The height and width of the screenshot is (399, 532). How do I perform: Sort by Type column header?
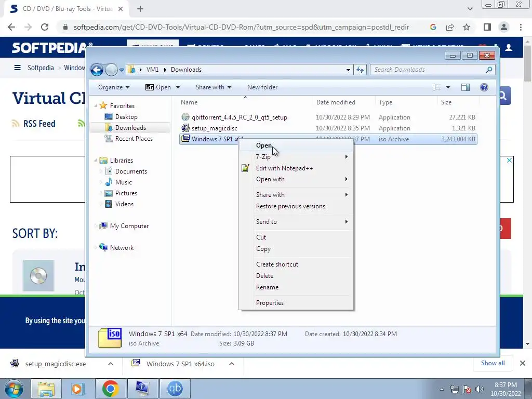click(385, 102)
